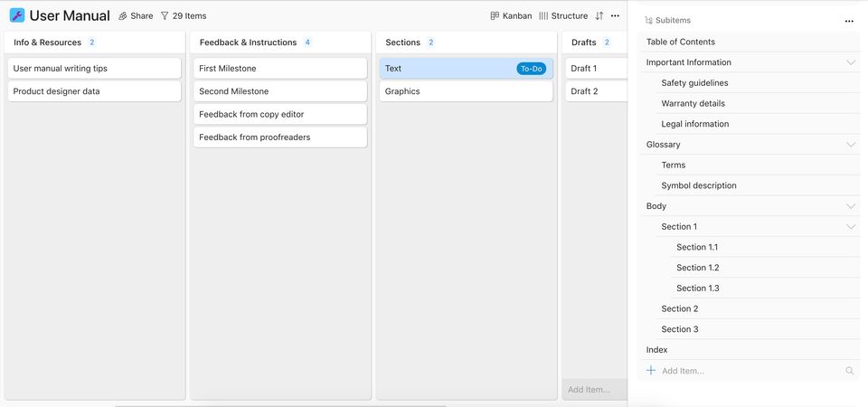This screenshot has height=407, width=868.
Task: Open the Feedback from copy editor card
Action: [x=279, y=115]
